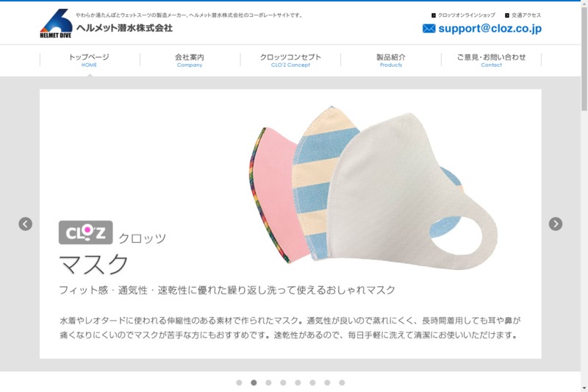588x392 pixels.
Task: Open ご意見・お問い合わせ Contact menu
Action: (491, 60)
